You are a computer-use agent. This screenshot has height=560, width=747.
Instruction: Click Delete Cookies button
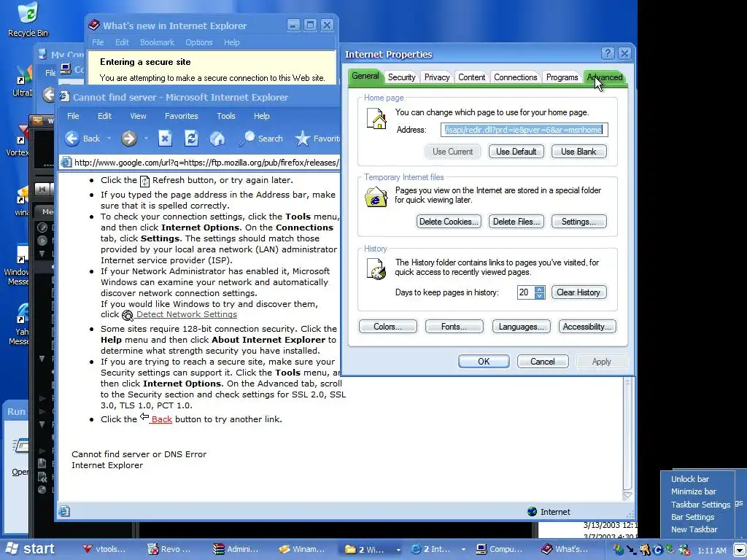(x=449, y=222)
